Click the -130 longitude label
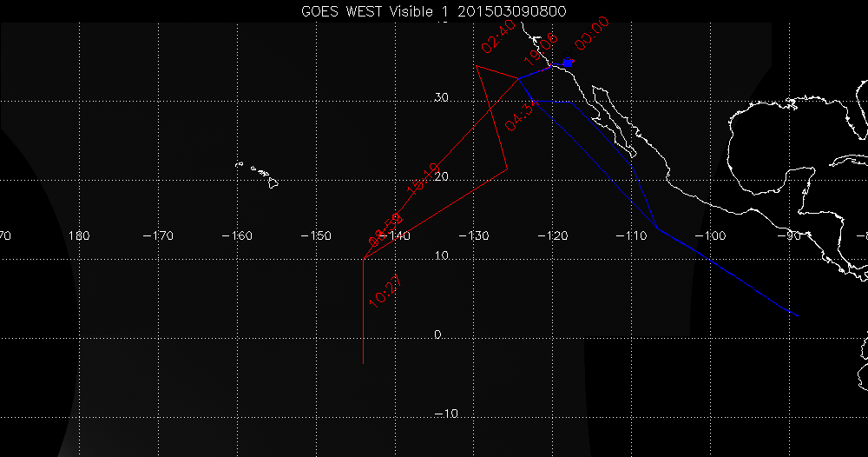This screenshot has height=457, width=868. click(474, 236)
